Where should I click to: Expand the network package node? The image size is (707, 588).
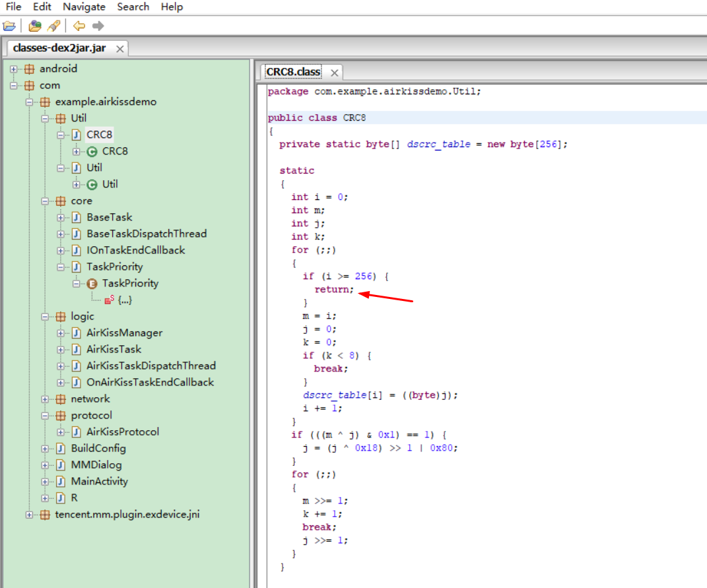(45, 399)
